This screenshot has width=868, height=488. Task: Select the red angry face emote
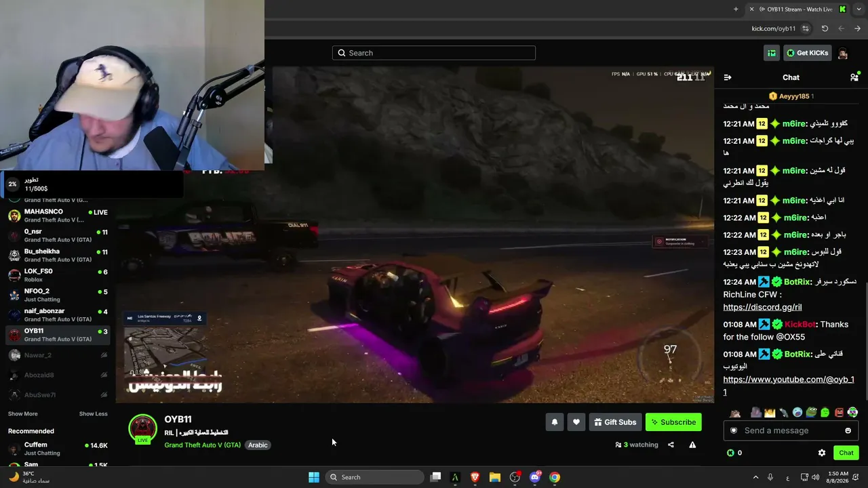(839, 412)
